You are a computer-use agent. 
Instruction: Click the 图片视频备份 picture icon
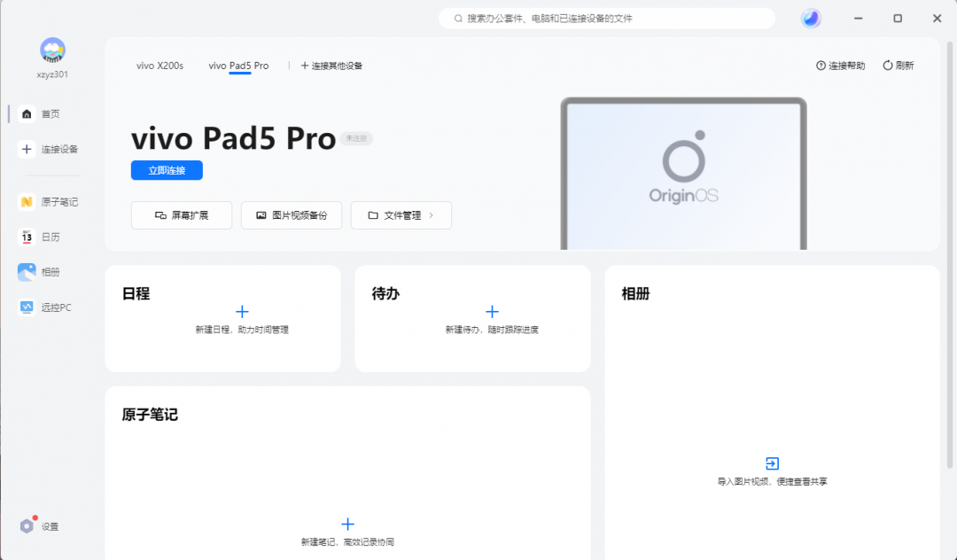tap(261, 215)
